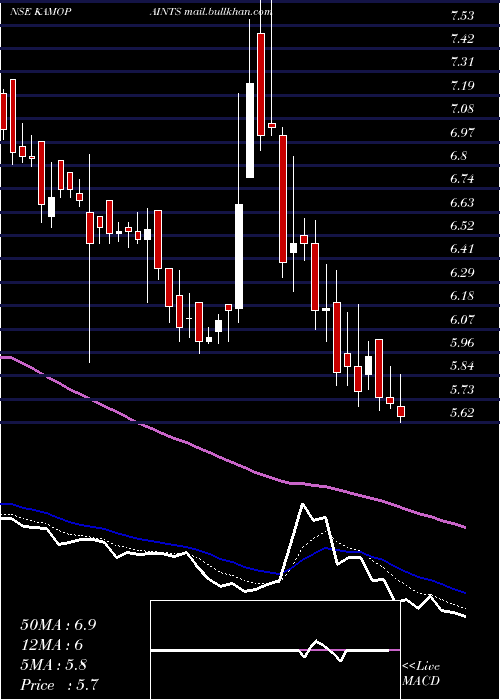Click inside the MACD inset chart box
The width and height of the screenshot is (500, 700).
(275, 650)
